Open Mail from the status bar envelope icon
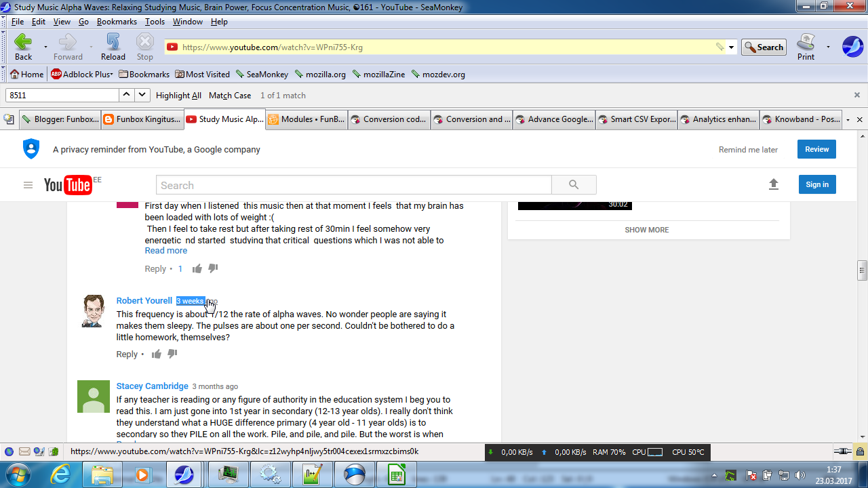868x488 pixels. coord(24,451)
